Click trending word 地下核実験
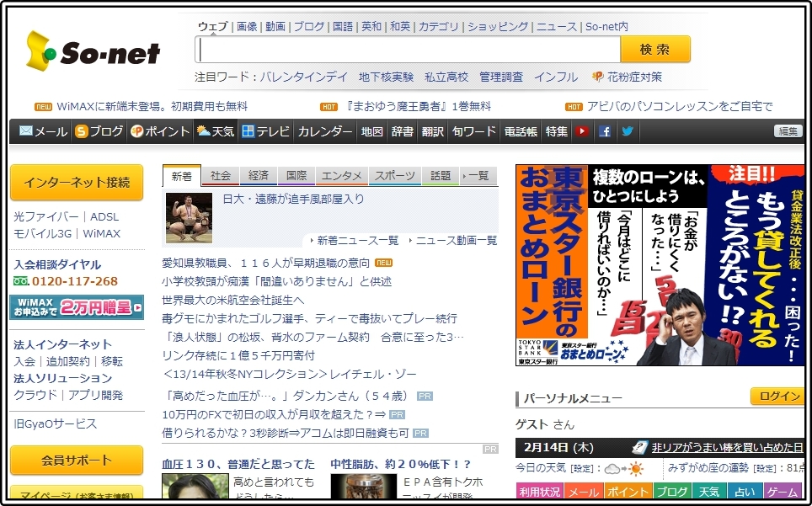This screenshot has height=506, width=812. coord(387,77)
